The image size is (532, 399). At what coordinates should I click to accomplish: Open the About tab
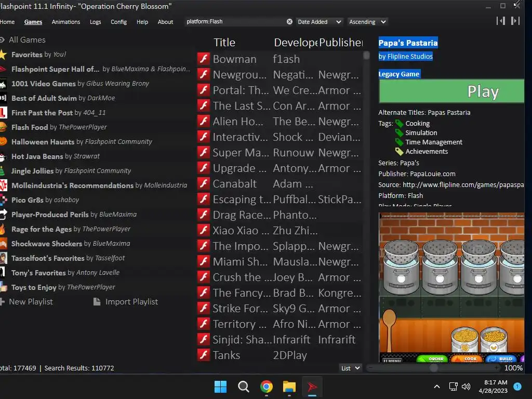click(x=165, y=22)
